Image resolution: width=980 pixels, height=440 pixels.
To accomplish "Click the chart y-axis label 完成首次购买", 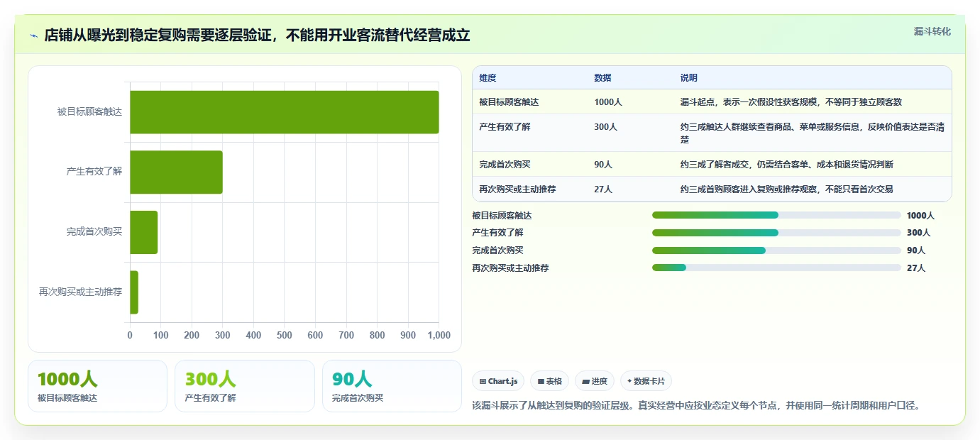I will 94,232.
